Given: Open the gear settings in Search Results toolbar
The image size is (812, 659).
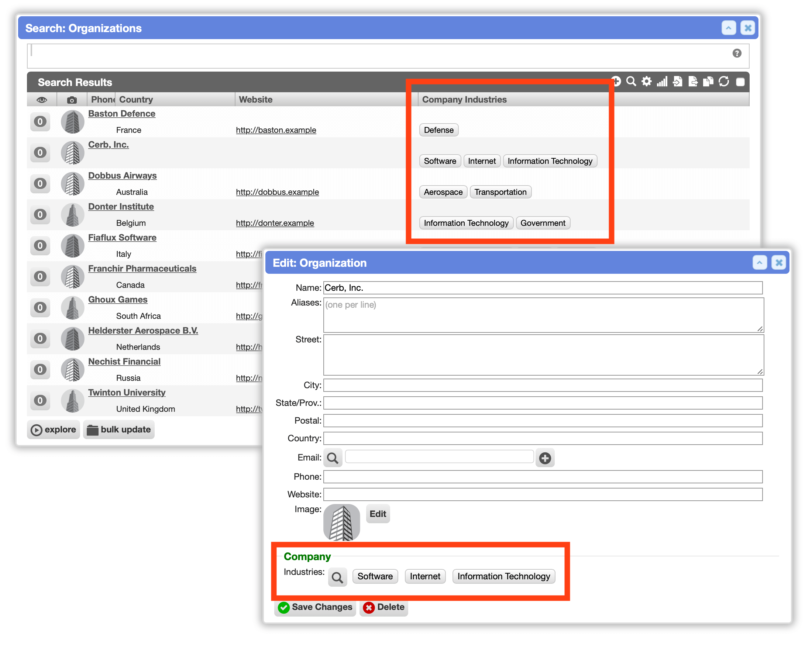Looking at the screenshot, I should point(647,82).
